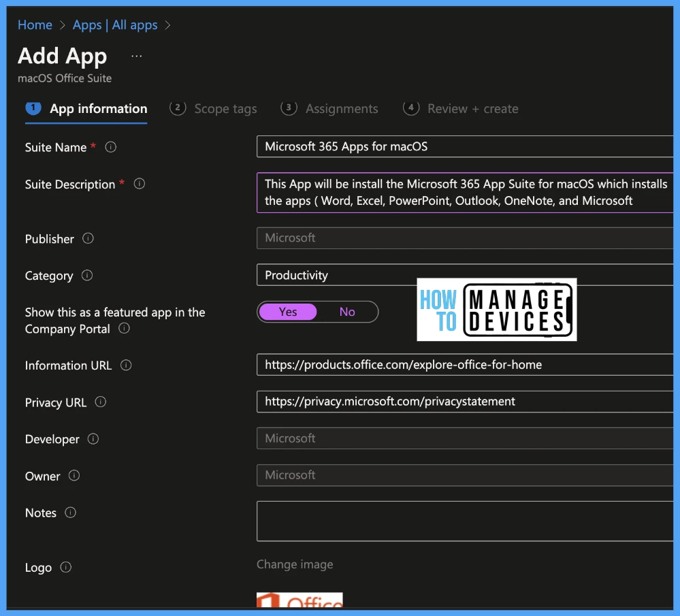Click the Notes info icon
The height and width of the screenshot is (616, 680).
tap(70, 513)
